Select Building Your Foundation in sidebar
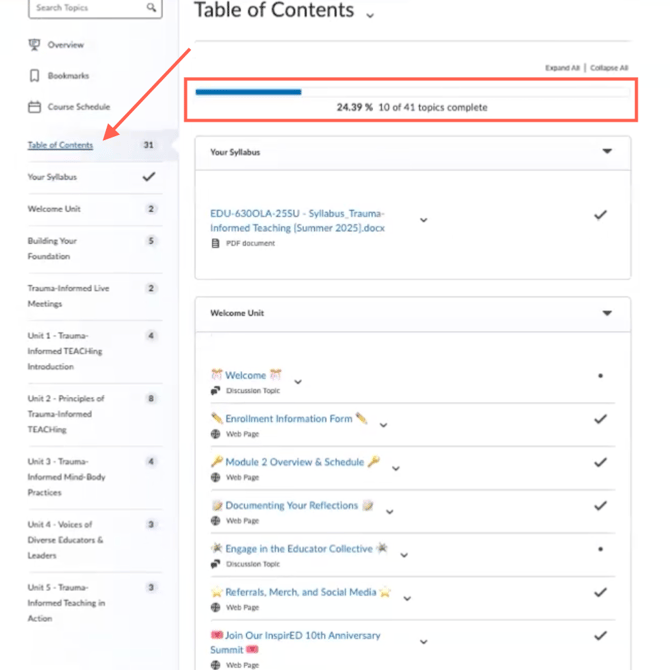 [x=52, y=248]
